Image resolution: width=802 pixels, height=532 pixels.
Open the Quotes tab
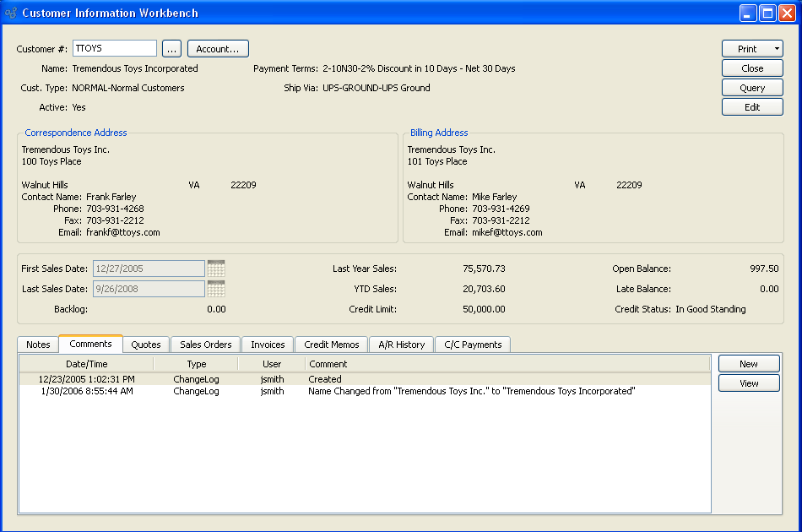coord(146,345)
